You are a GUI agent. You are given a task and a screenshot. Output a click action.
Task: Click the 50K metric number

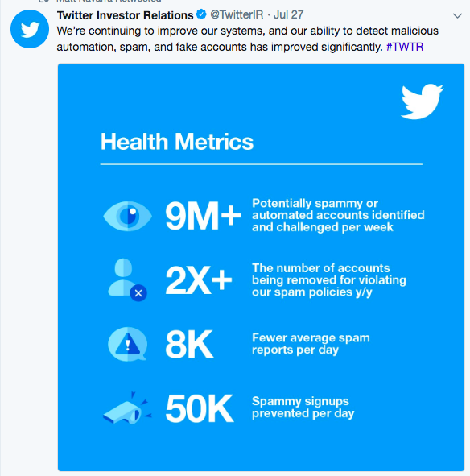point(200,408)
